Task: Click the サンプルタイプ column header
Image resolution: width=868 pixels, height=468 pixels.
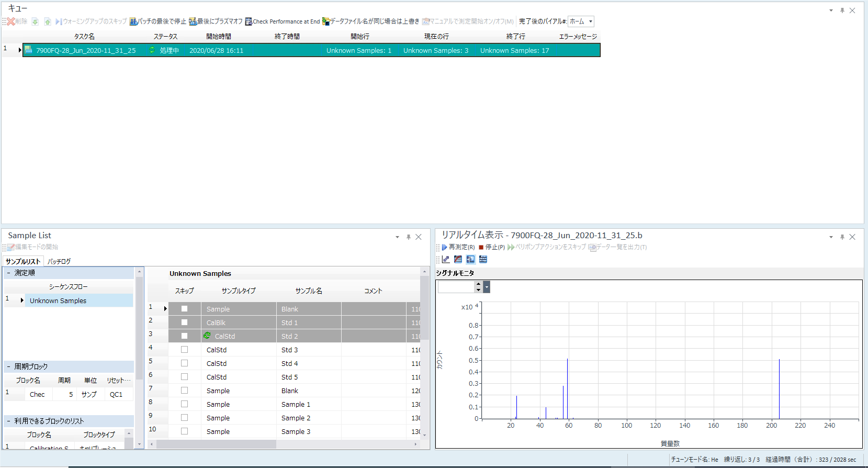Action: coord(239,291)
